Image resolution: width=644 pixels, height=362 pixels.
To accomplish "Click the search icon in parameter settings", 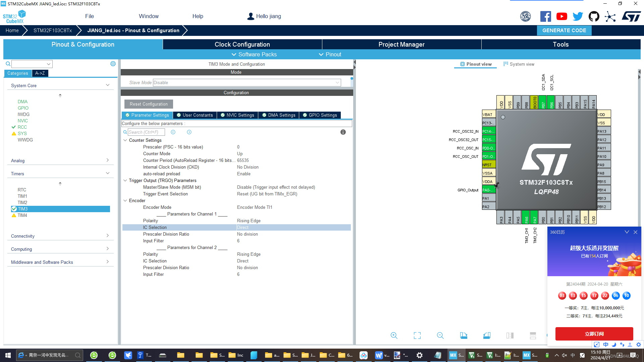I will (125, 132).
